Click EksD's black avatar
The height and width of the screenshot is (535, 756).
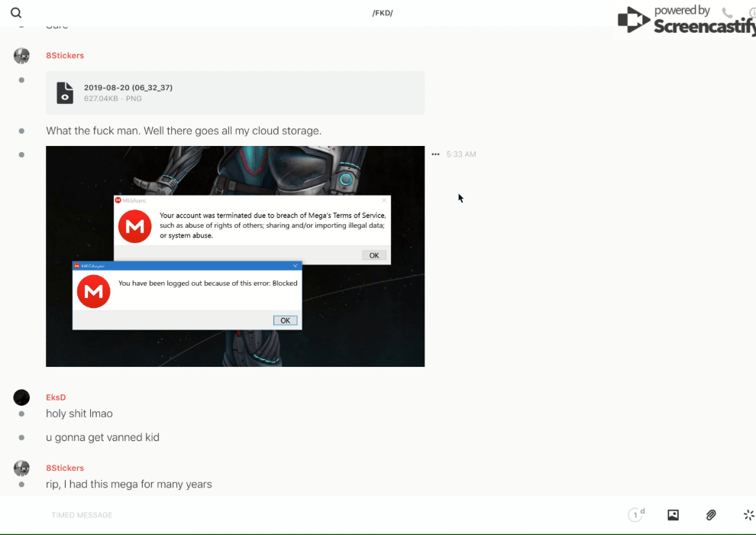coord(21,397)
